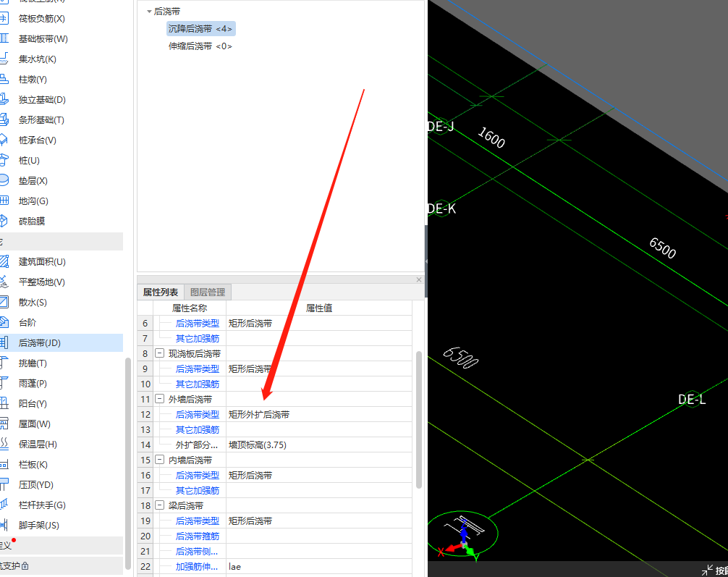Select row 16 value 矩形后浇带
The height and width of the screenshot is (577, 728).
click(x=319, y=475)
